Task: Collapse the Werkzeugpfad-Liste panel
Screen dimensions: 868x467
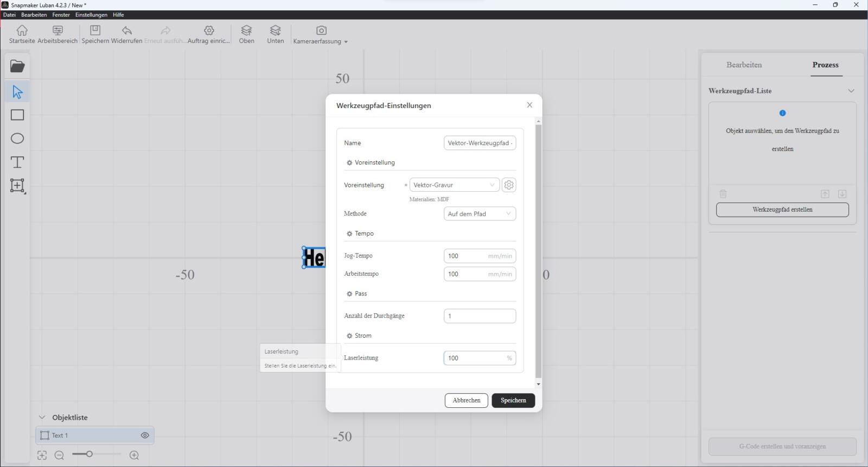Action: coord(851,91)
